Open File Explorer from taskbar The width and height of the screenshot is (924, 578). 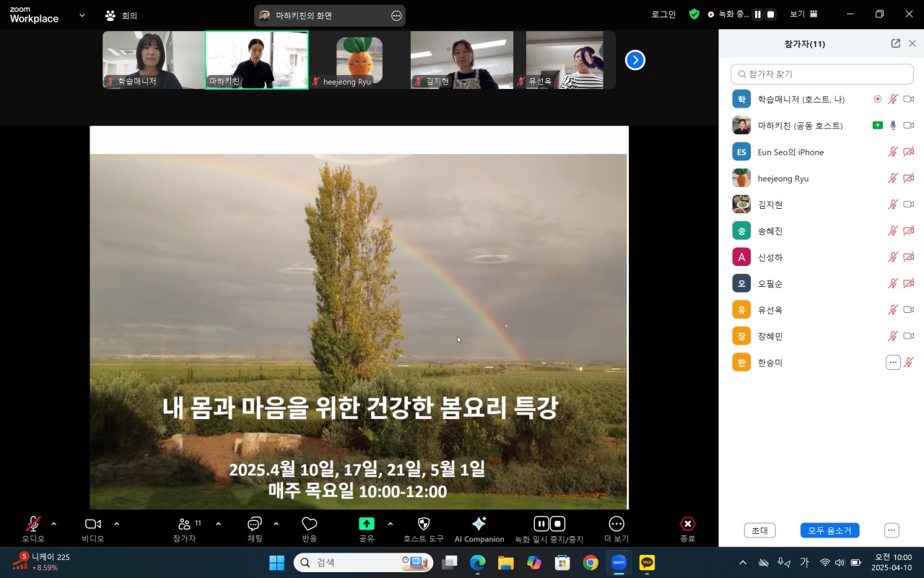tap(505, 562)
